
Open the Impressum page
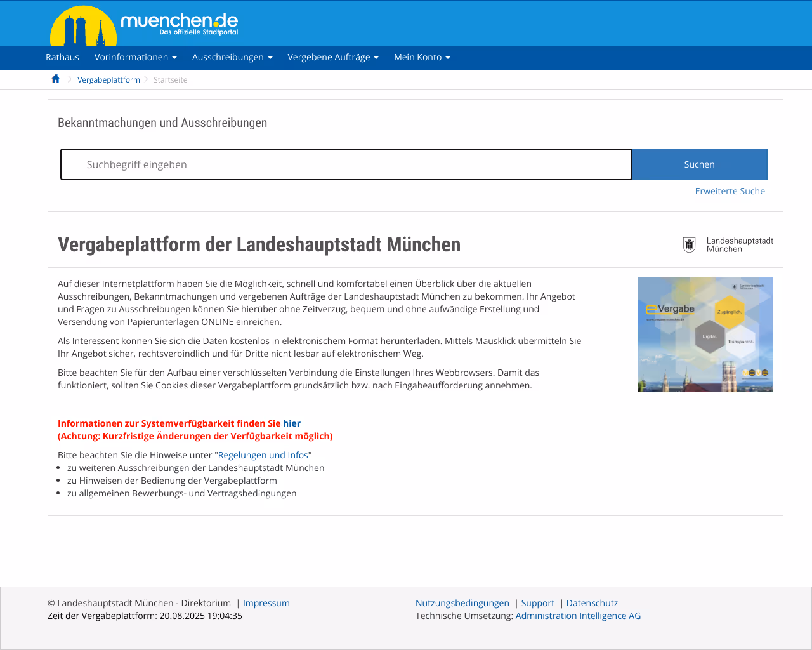tap(266, 602)
